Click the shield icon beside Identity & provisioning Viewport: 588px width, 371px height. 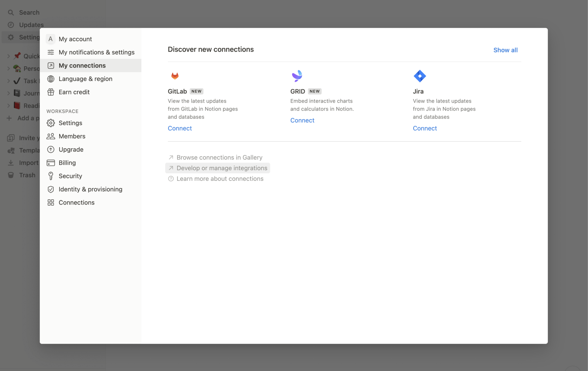pos(51,189)
